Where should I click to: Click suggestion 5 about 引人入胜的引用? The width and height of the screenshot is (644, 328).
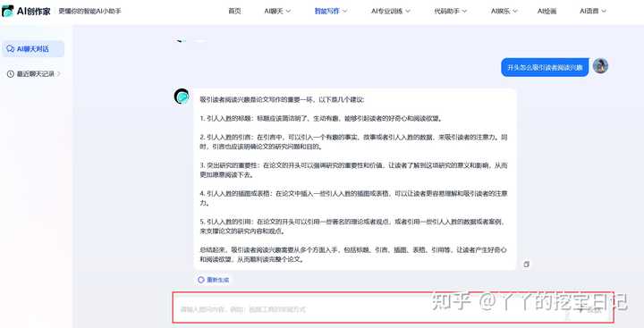pos(353,226)
